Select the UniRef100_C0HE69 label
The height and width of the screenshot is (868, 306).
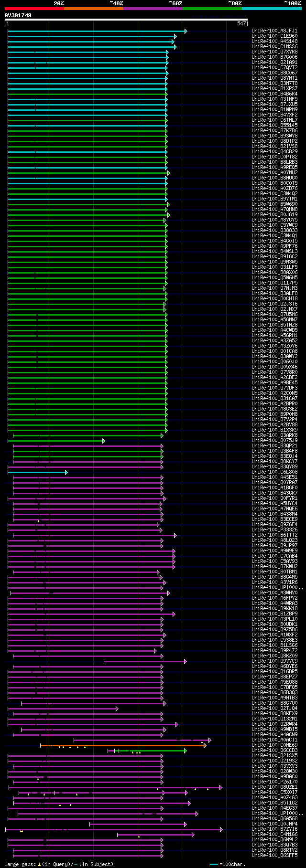(274, 745)
